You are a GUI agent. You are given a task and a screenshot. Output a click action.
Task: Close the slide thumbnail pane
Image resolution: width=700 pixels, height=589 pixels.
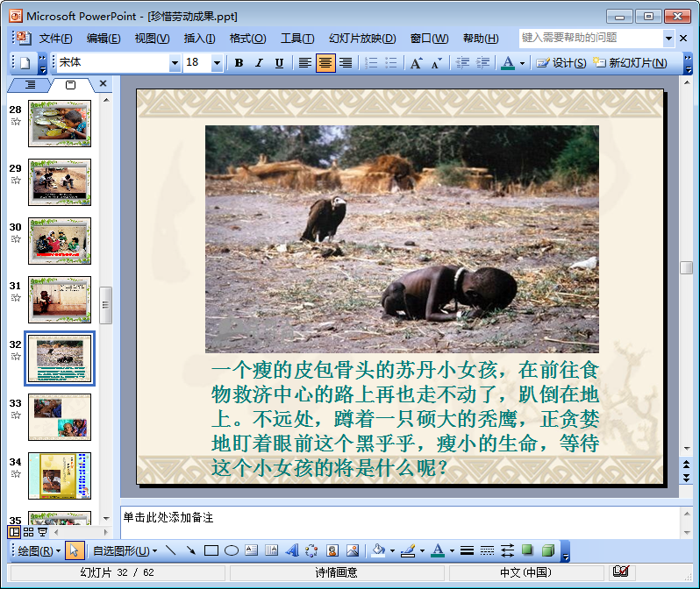[104, 83]
